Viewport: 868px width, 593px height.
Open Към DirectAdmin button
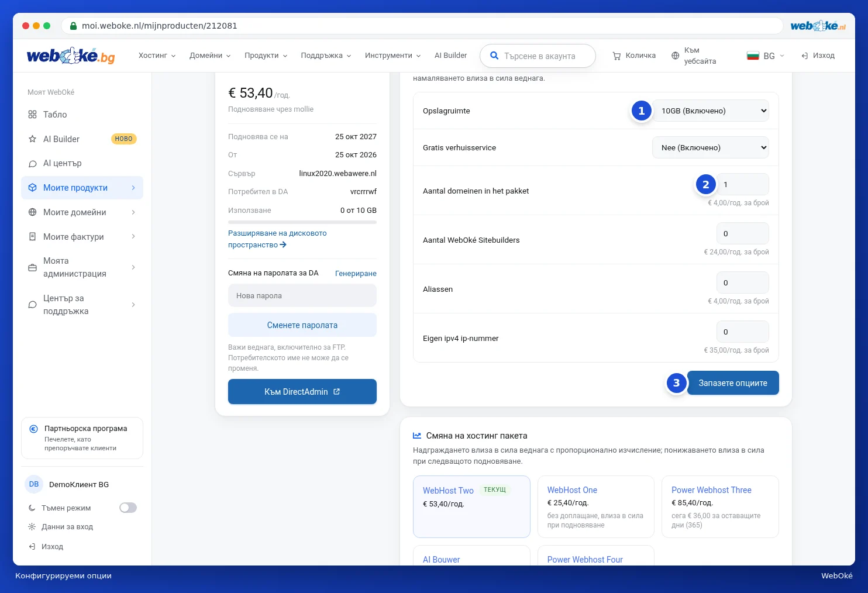302,392
